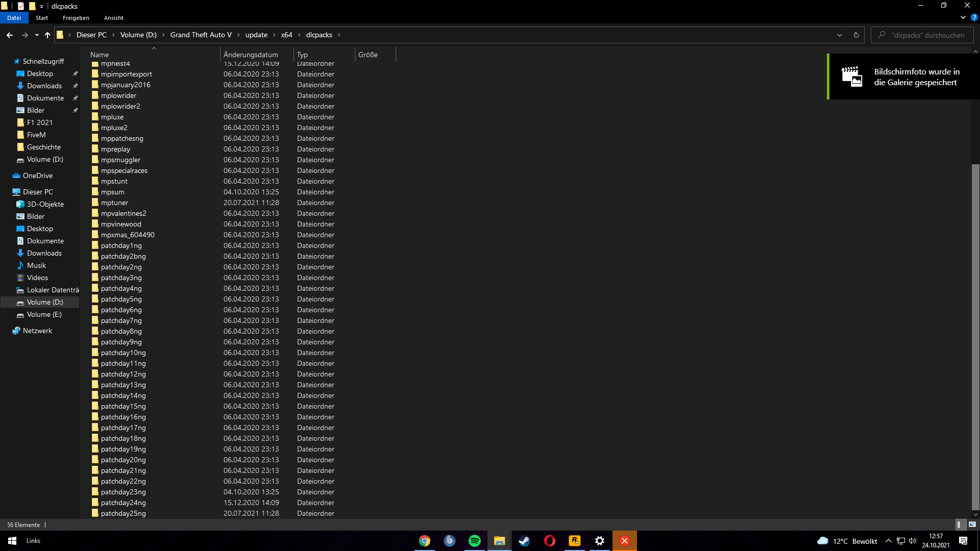
Task: Open Google Chrome from the taskbar
Action: 425,541
